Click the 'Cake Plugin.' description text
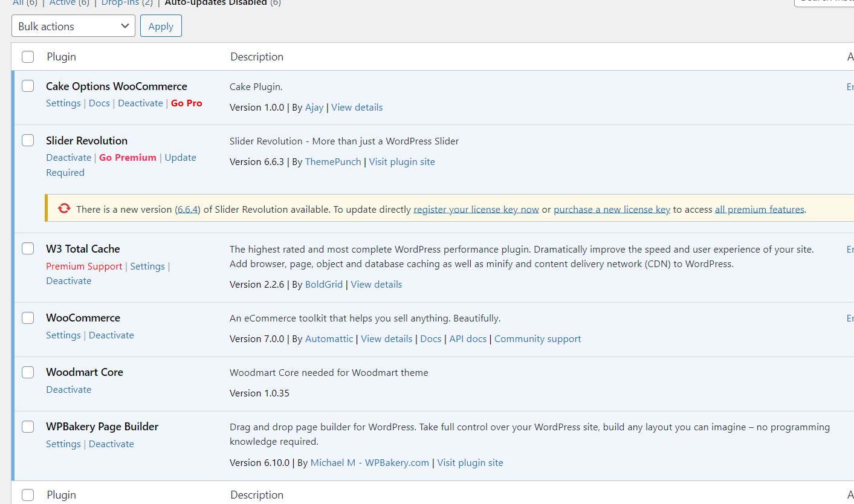The width and height of the screenshot is (854, 504). point(256,87)
